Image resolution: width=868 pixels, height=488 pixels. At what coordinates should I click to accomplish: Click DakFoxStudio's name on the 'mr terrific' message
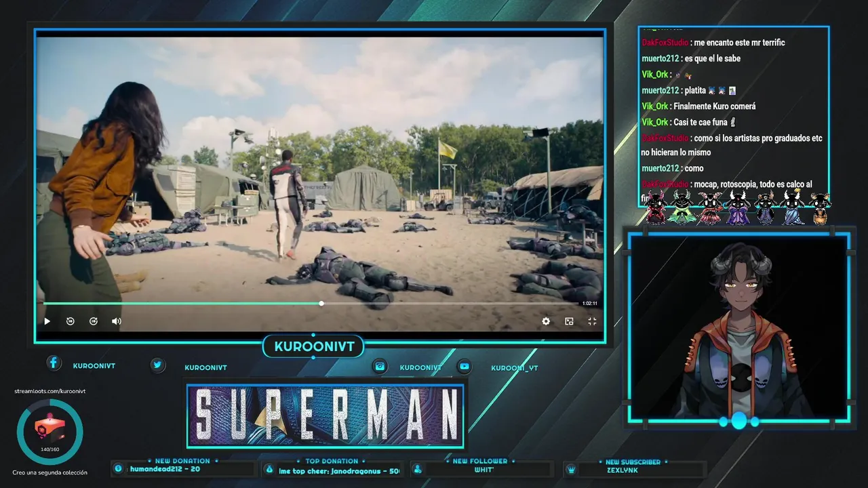(665, 43)
